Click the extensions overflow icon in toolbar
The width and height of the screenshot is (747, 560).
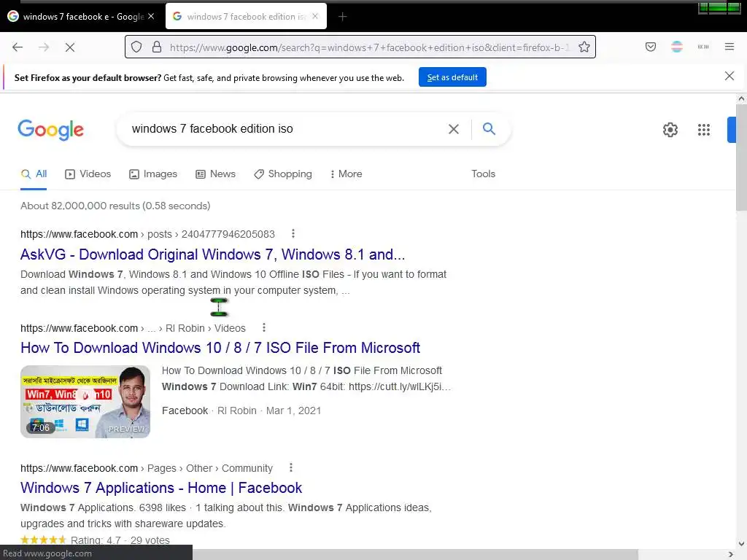pyautogui.click(x=703, y=47)
